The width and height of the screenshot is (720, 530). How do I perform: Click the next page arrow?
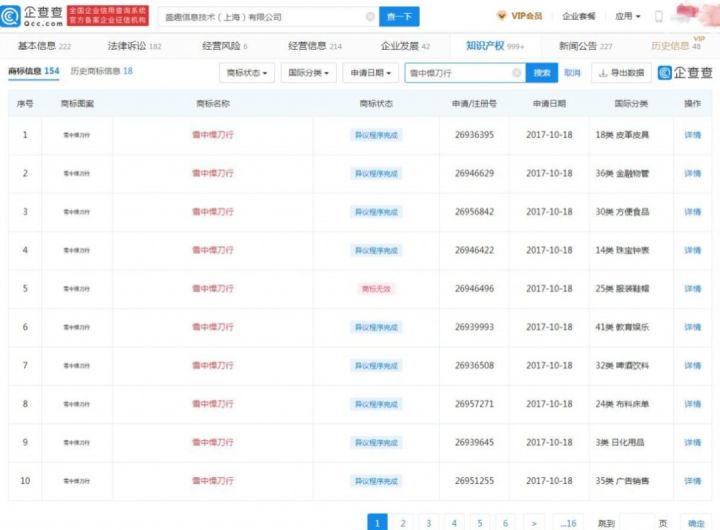pyautogui.click(x=534, y=523)
